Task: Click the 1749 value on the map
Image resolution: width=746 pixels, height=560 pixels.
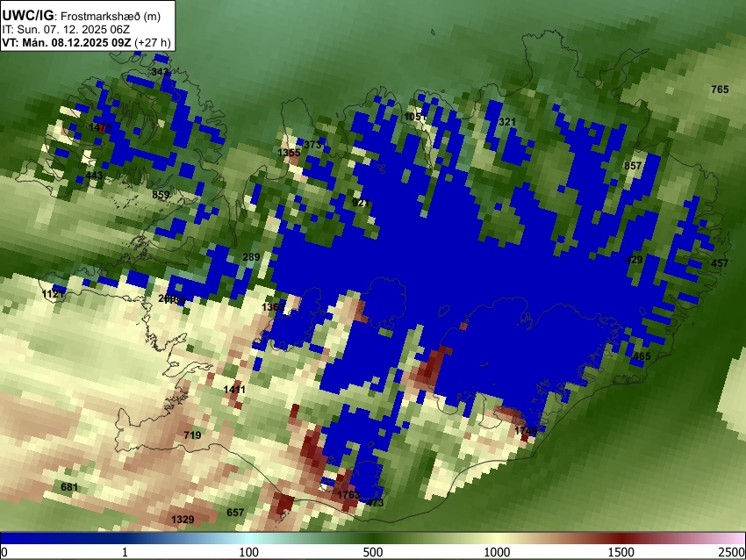Action: coord(527,431)
